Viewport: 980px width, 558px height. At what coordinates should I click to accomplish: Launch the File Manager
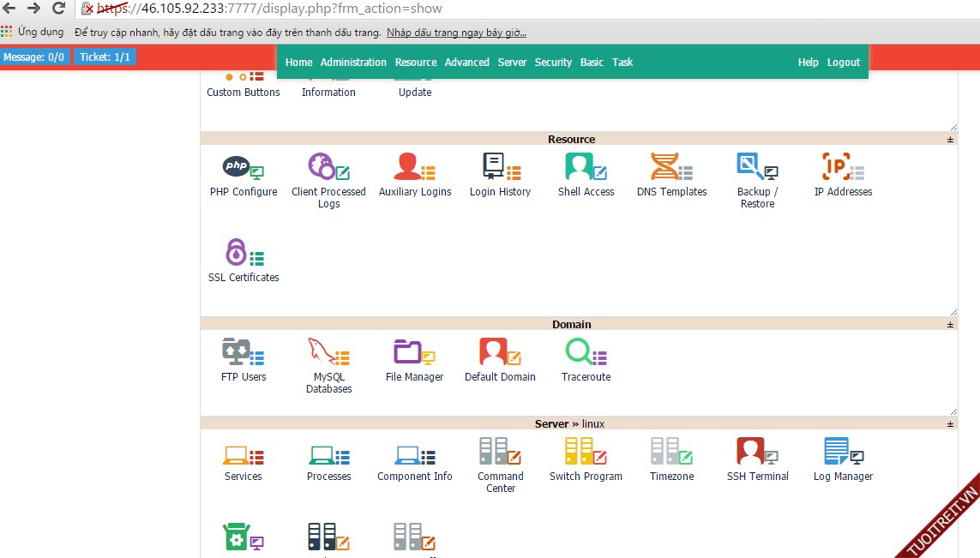click(x=414, y=353)
